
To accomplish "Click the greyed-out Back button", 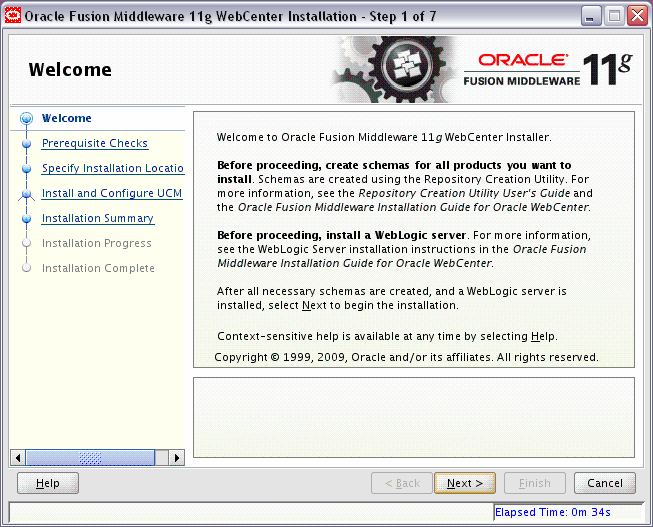I will (x=402, y=483).
